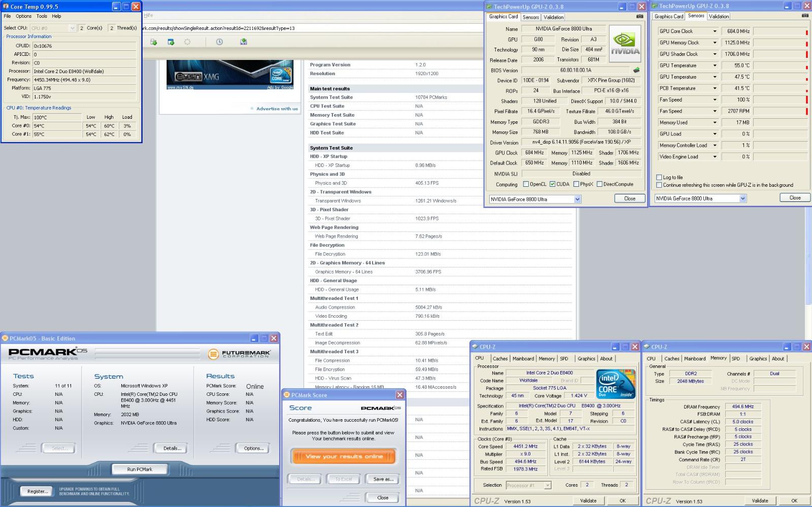This screenshot has width=812, height=507.
Task: Click the PCMark Score dialog title icon
Action: coord(286,395)
